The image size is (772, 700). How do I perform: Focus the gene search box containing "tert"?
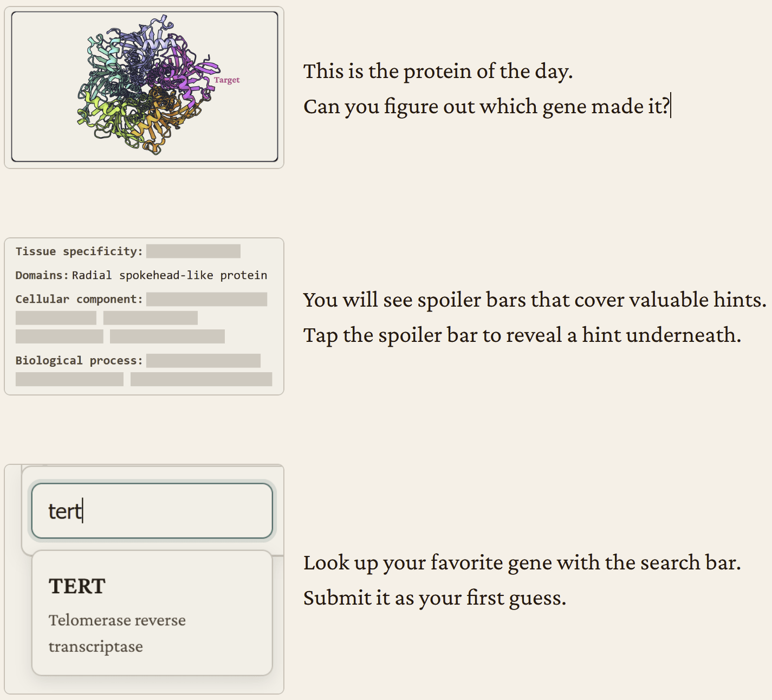[152, 511]
